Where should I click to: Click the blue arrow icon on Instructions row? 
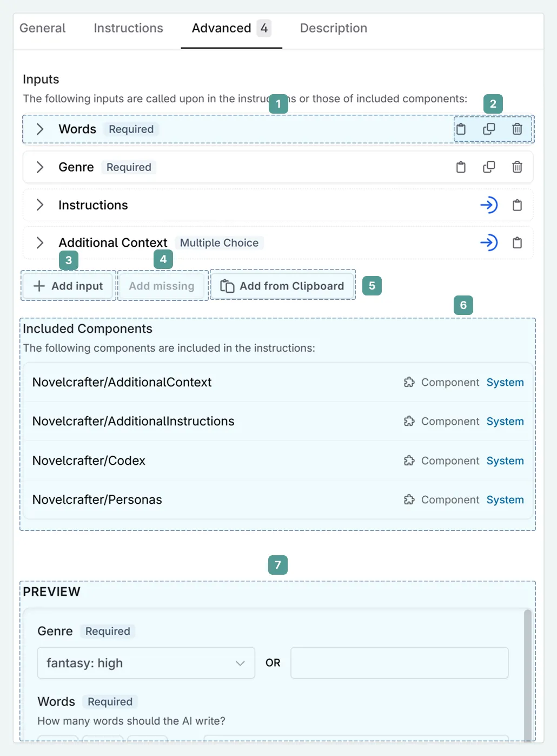click(x=489, y=205)
